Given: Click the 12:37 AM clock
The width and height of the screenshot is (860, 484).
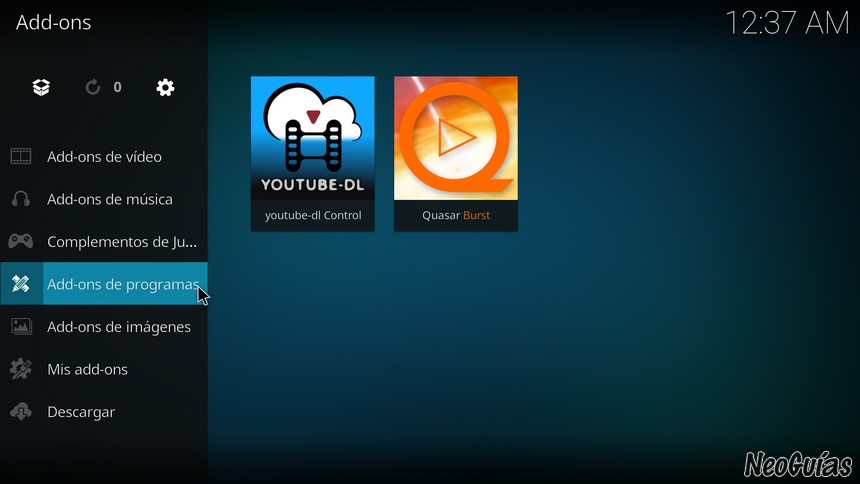Looking at the screenshot, I should (x=787, y=23).
